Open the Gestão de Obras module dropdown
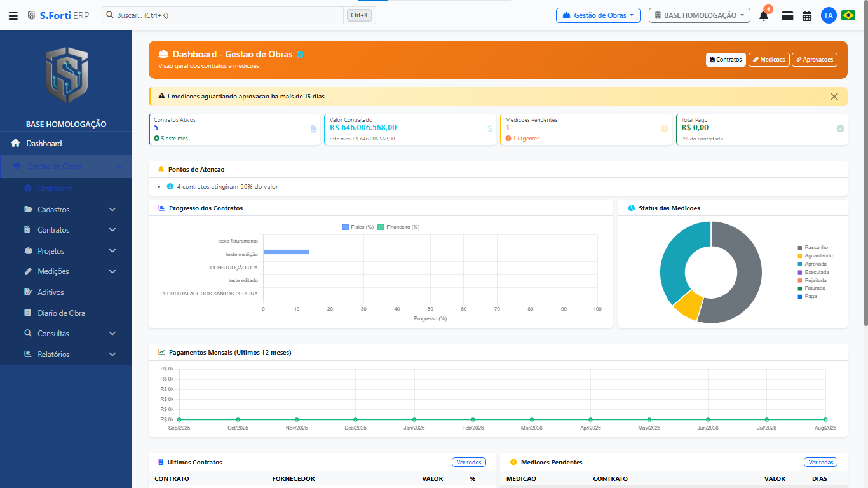 [x=598, y=15]
